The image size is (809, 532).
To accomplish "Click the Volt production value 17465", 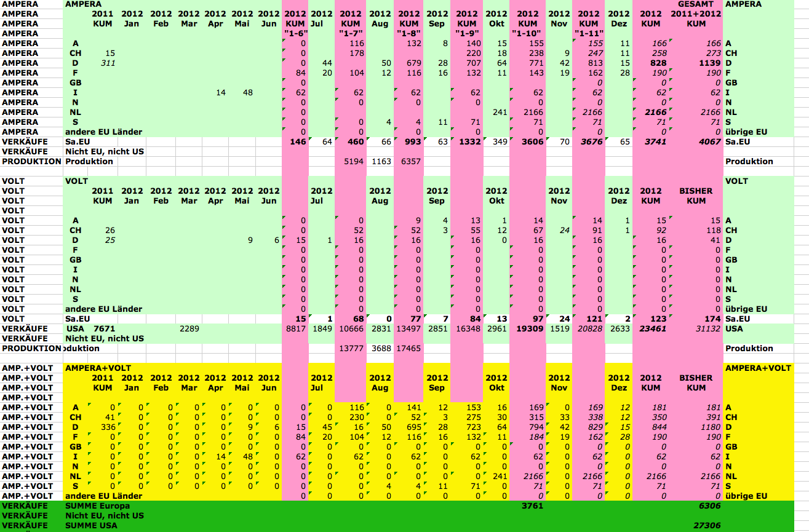I will [408, 348].
